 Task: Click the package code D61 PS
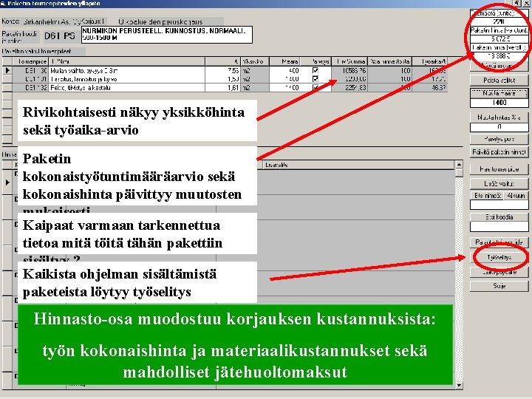click(60, 36)
